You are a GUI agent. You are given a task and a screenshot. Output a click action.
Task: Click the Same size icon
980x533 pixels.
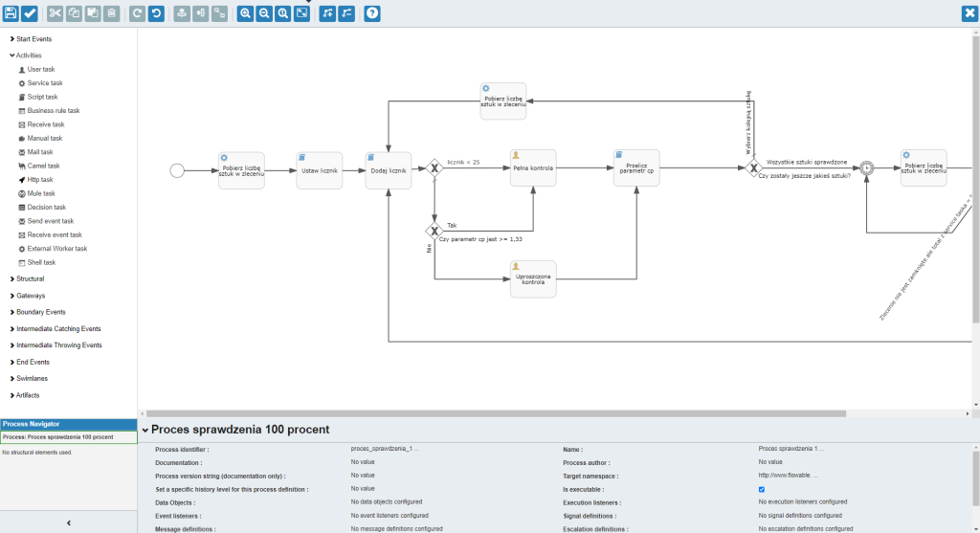[x=219, y=13]
